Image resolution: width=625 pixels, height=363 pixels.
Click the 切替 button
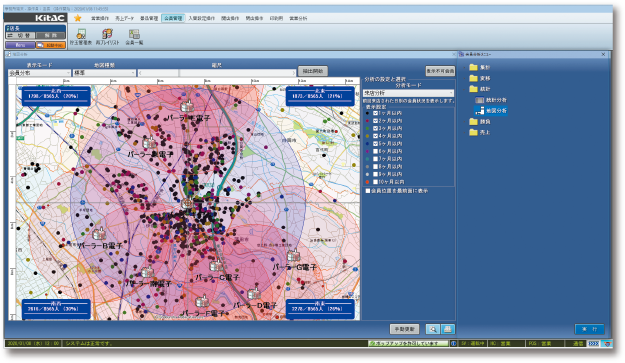[x=20, y=35]
